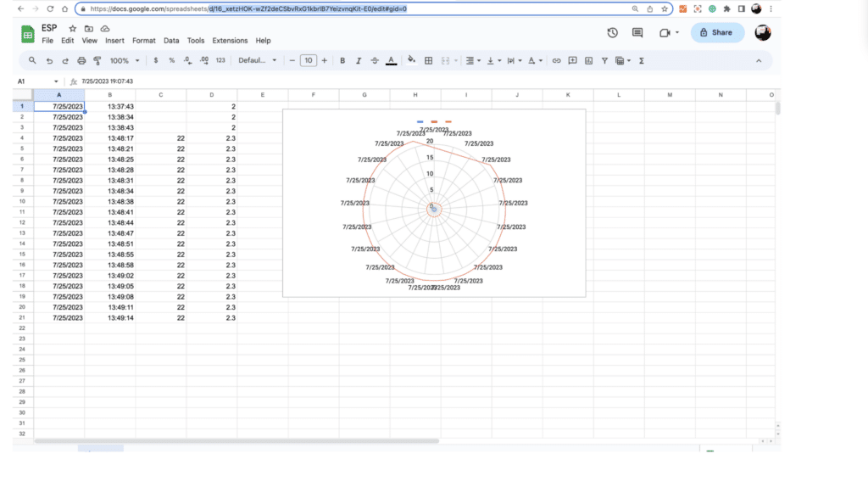The width and height of the screenshot is (868, 504).
Task: Open the Extensions menu
Action: pyautogui.click(x=230, y=41)
